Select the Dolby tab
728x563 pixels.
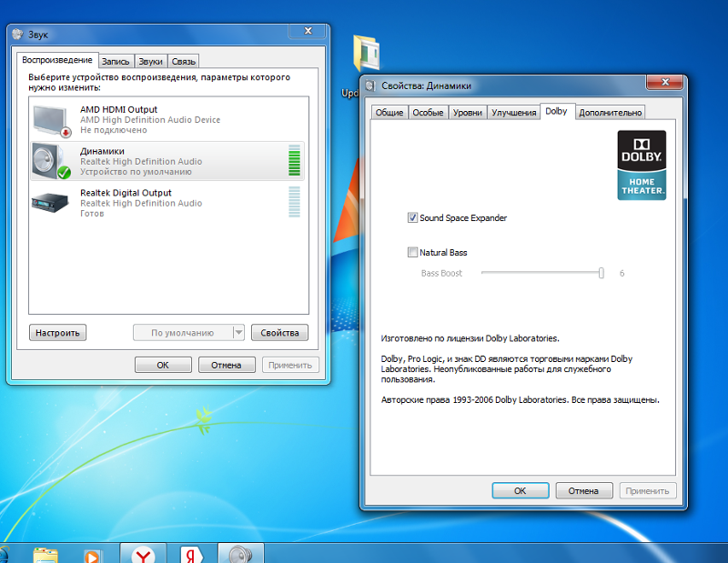tap(556, 111)
